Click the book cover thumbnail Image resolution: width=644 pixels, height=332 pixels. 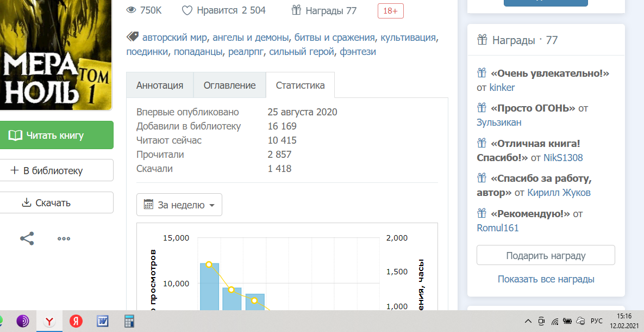coord(54,54)
